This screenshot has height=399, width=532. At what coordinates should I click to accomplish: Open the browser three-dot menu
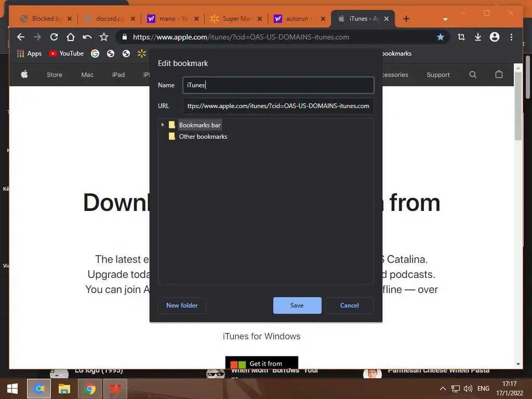coord(511,37)
